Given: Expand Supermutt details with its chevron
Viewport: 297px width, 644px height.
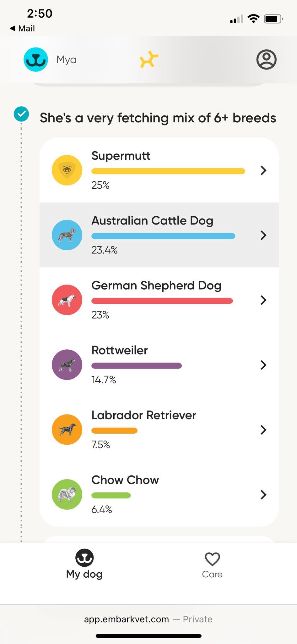Looking at the screenshot, I should [263, 170].
